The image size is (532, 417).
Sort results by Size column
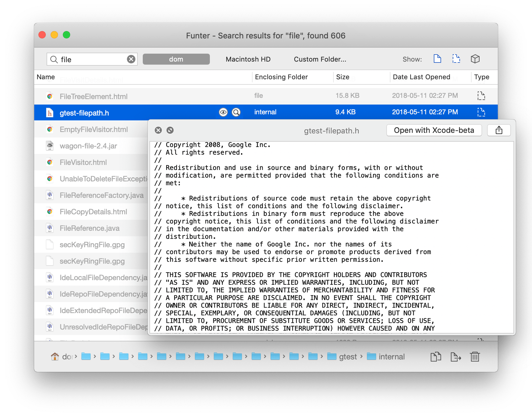tap(343, 77)
